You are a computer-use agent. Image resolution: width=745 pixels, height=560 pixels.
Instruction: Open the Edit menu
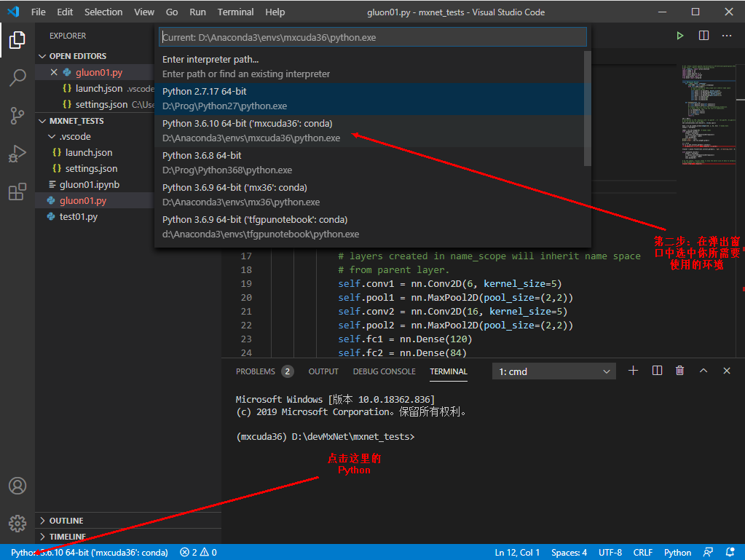point(65,12)
